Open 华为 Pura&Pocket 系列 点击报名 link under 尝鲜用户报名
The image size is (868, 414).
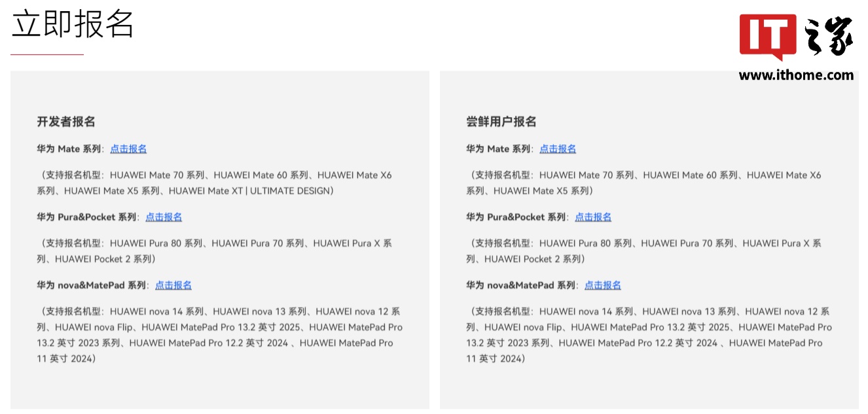593,217
